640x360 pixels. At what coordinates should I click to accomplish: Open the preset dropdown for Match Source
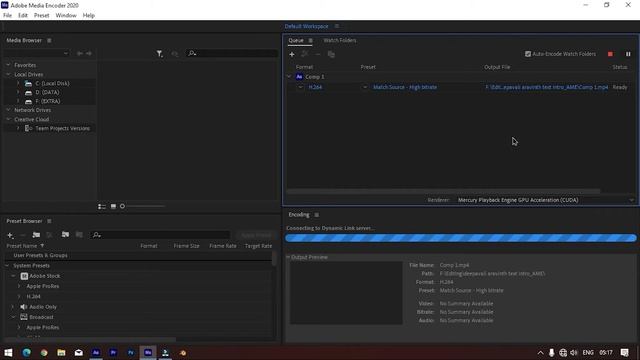(365, 87)
